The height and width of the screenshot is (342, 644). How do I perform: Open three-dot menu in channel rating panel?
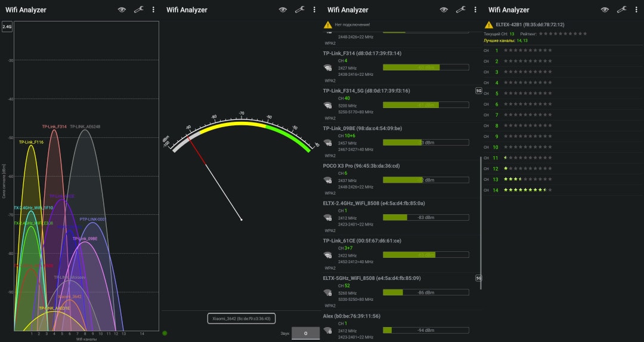click(x=636, y=10)
